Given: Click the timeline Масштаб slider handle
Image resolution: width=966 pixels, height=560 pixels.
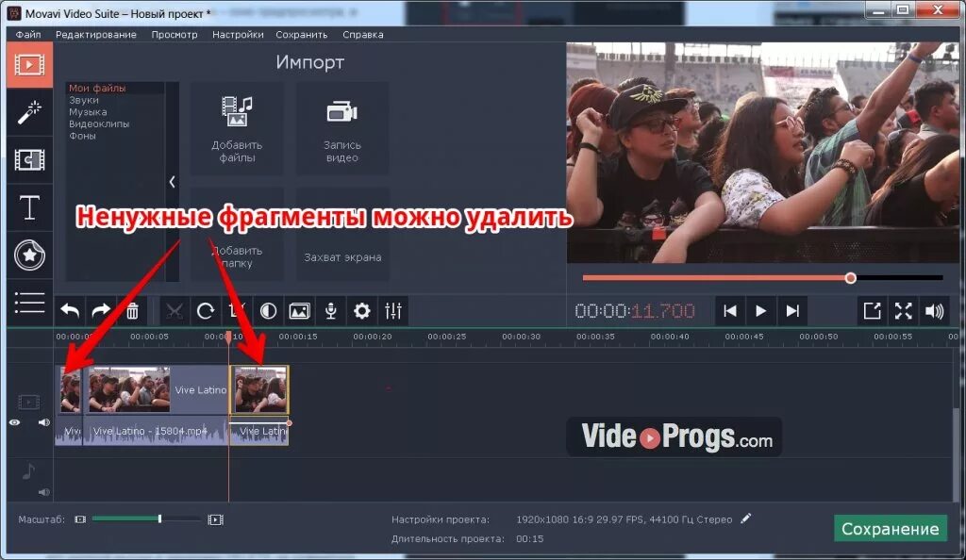Looking at the screenshot, I should (x=159, y=519).
